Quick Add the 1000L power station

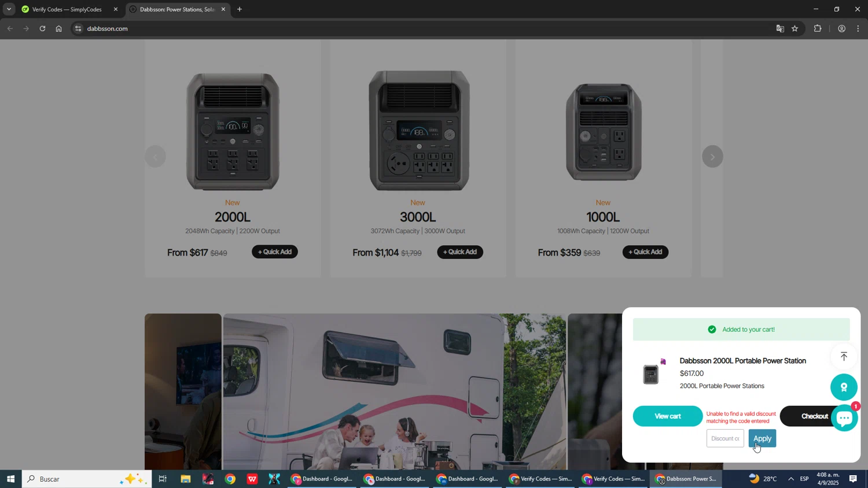[x=645, y=252]
